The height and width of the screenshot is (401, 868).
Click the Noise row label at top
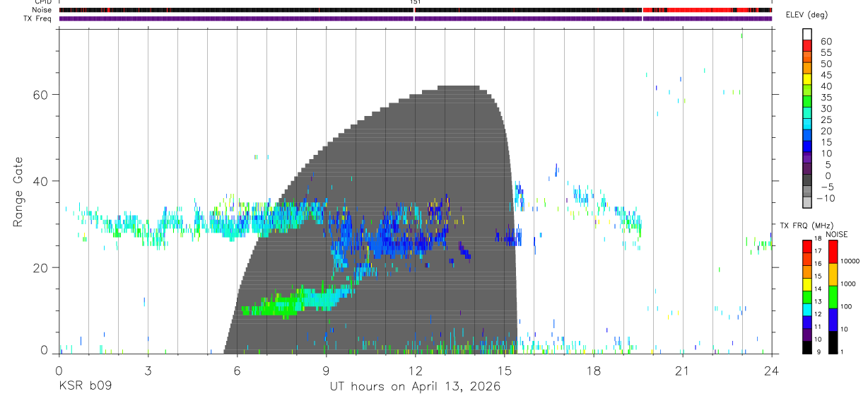click(x=42, y=10)
